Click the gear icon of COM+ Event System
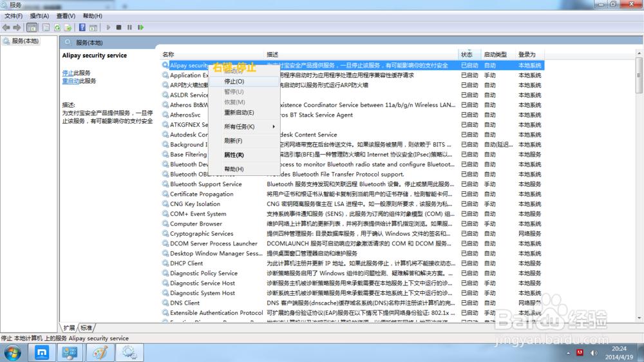The height and width of the screenshot is (362, 644). click(165, 214)
